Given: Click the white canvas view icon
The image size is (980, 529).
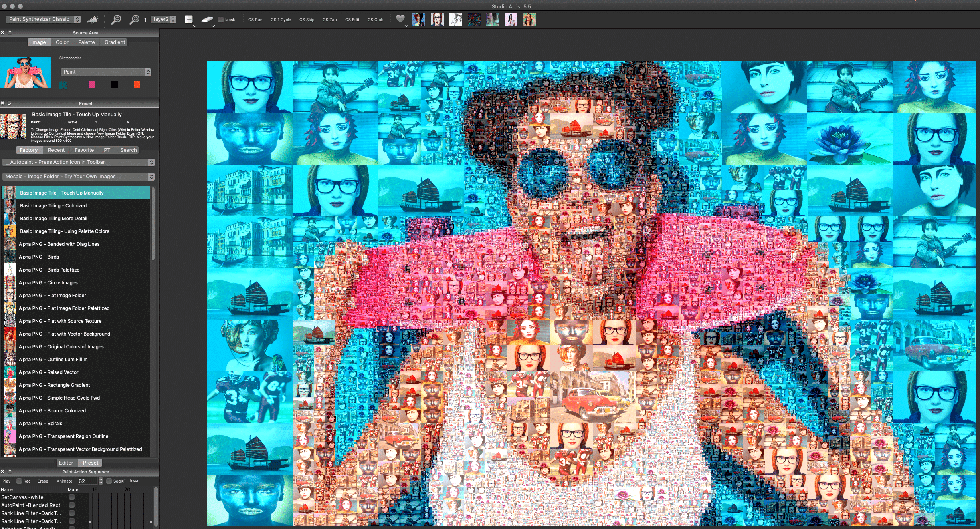Looking at the screenshot, I should (189, 19).
